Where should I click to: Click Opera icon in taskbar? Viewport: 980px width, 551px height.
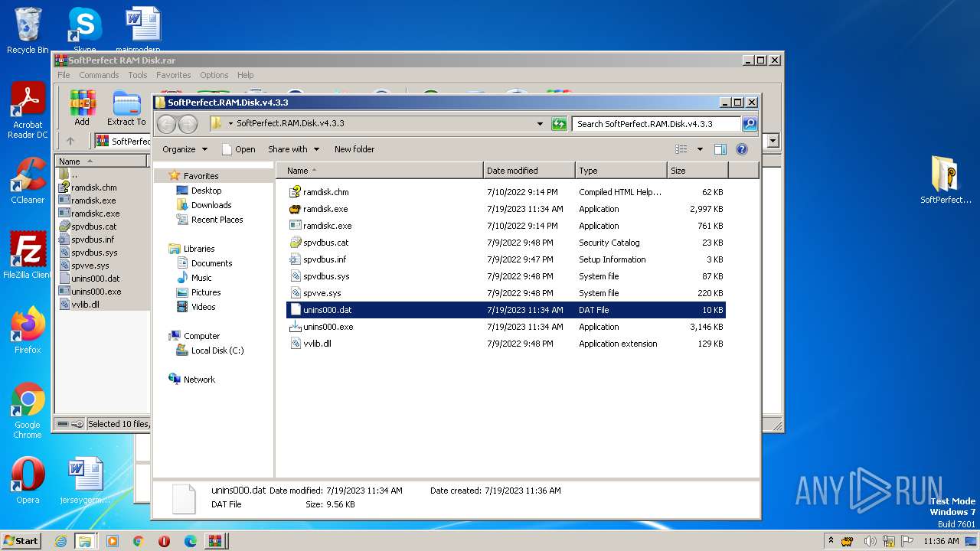tap(165, 541)
